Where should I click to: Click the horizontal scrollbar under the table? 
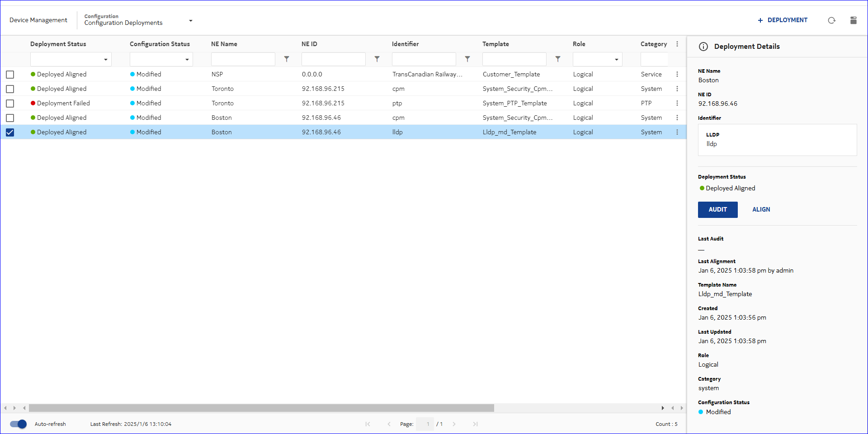click(261, 408)
